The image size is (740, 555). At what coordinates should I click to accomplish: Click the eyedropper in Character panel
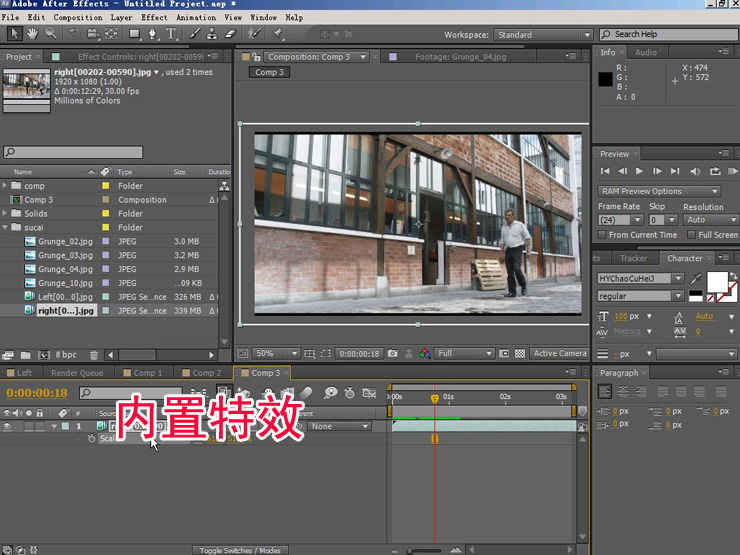point(695,276)
